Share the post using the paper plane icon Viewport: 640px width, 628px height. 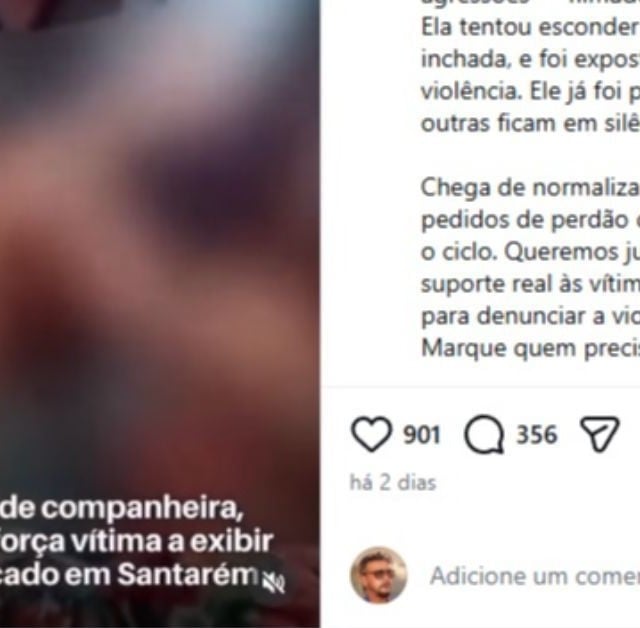600,434
